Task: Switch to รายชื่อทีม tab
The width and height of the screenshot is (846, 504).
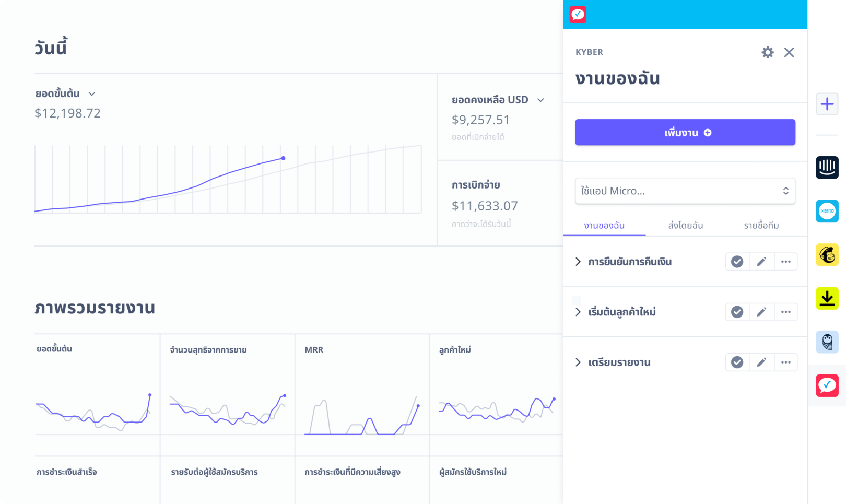Action: tap(761, 226)
